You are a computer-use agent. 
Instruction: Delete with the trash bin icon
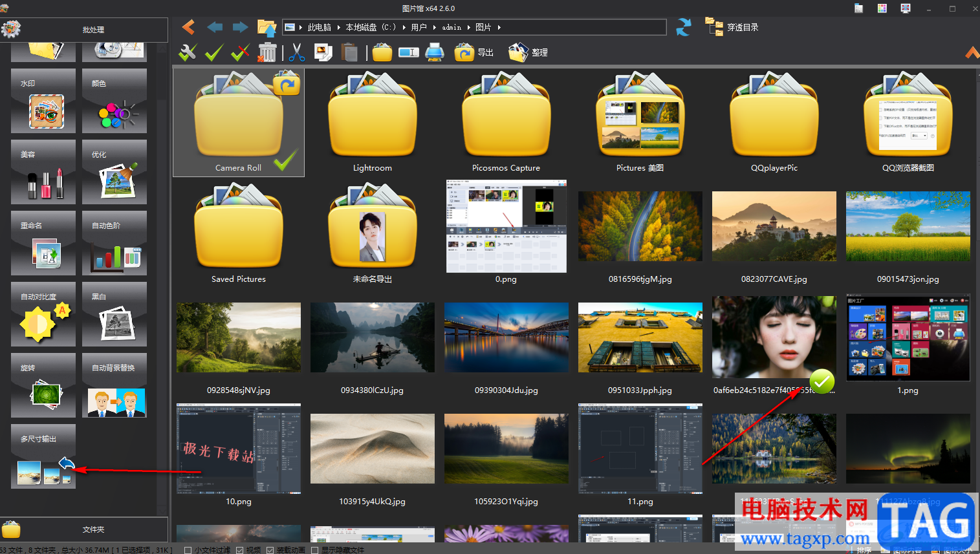(x=267, y=52)
